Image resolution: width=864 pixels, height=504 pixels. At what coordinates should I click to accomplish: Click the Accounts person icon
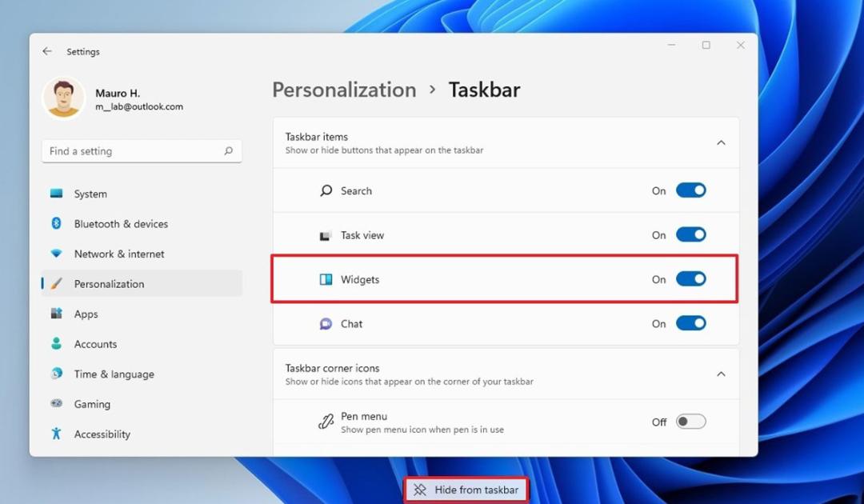click(56, 343)
